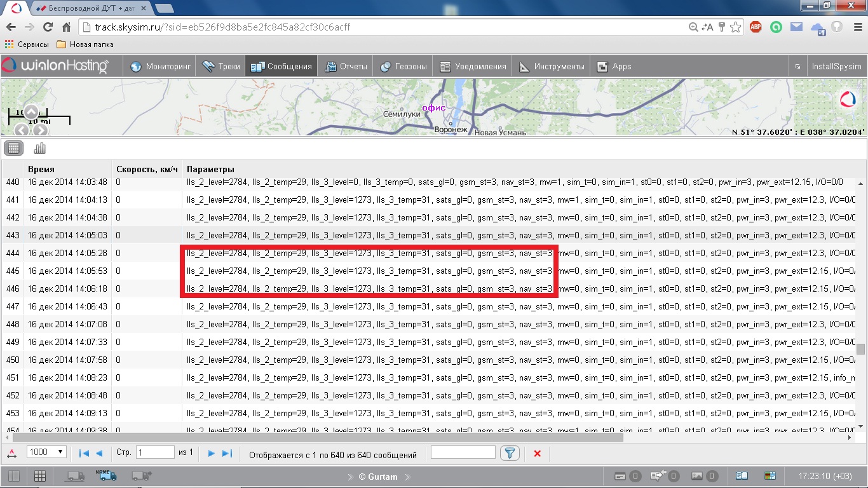
Task: Go to the last page of messages
Action: click(x=227, y=453)
